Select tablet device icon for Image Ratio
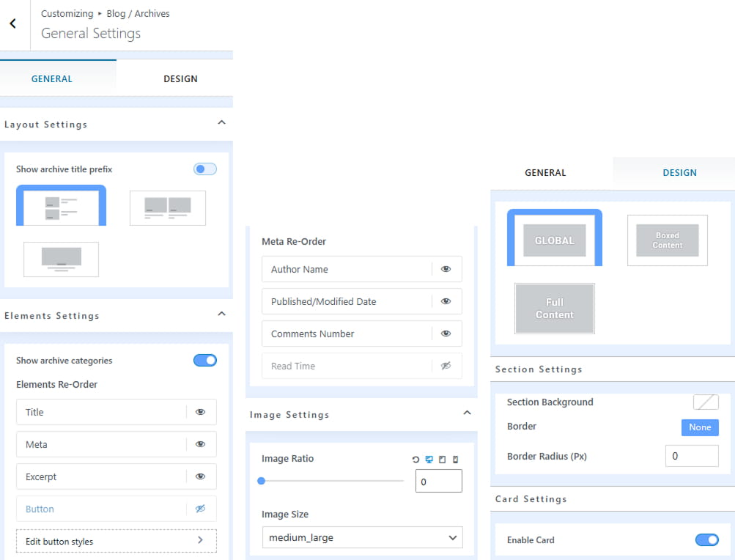735x560 pixels. (442, 459)
